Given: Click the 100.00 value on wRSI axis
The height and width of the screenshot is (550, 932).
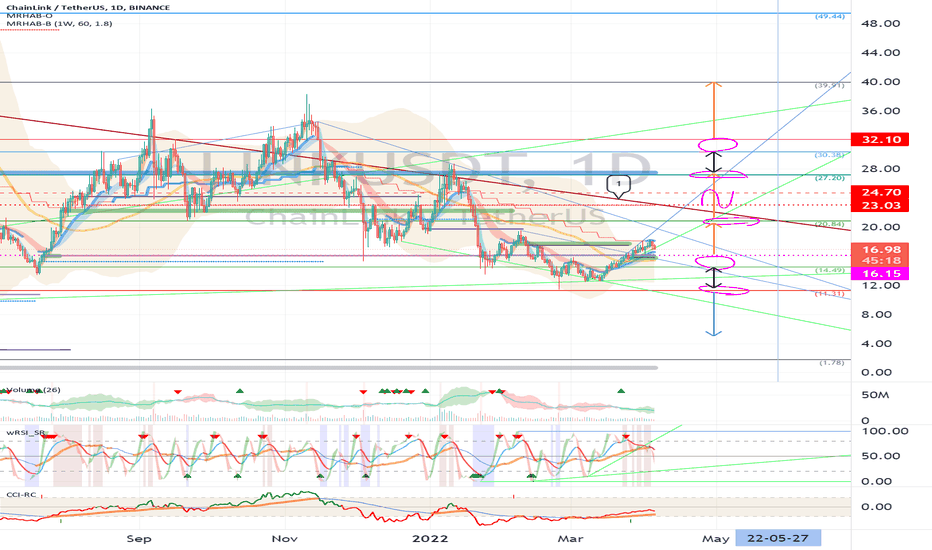Looking at the screenshot, I should tap(884, 431).
